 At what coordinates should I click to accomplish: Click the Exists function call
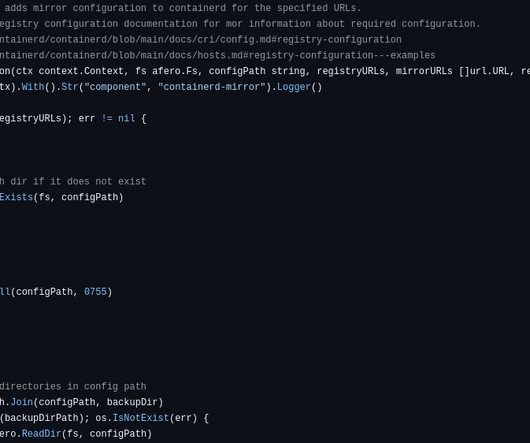coord(16,197)
